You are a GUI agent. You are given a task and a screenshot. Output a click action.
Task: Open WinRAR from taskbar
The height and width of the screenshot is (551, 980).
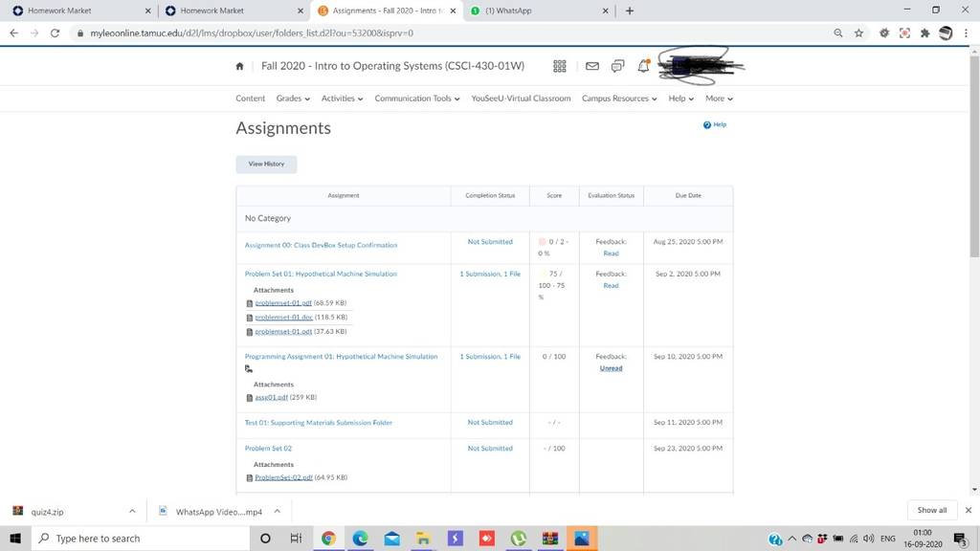coord(550,538)
